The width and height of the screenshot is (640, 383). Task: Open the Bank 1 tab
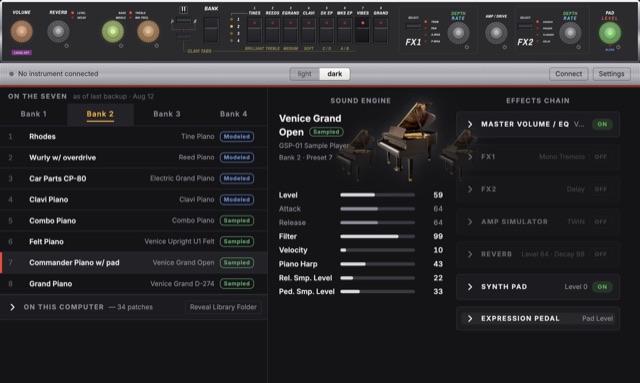tap(33, 114)
